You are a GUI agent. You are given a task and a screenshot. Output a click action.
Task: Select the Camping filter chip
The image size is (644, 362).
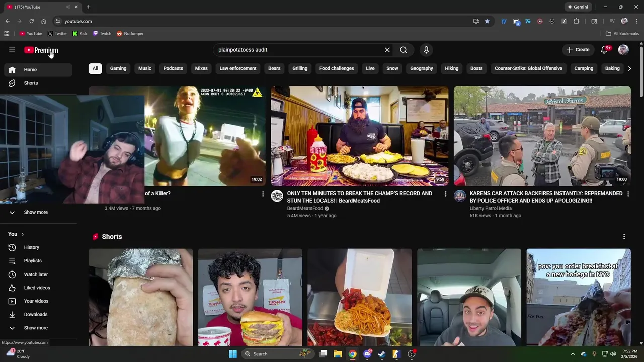[x=584, y=68]
